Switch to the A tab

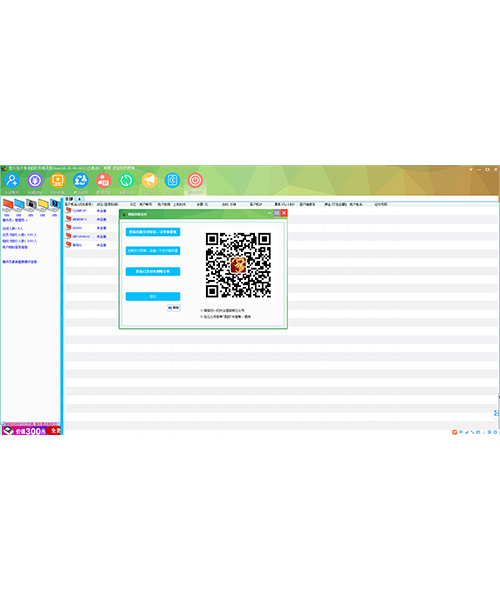click(79, 199)
